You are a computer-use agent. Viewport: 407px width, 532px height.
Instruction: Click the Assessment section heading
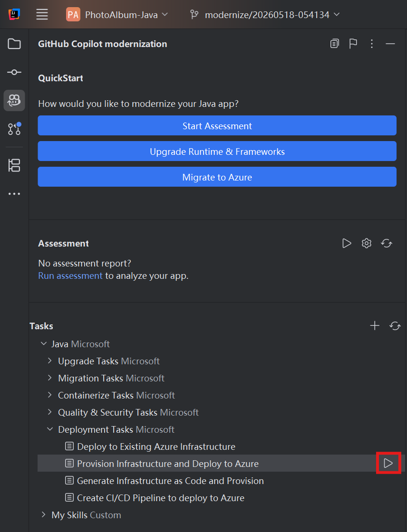click(x=63, y=243)
